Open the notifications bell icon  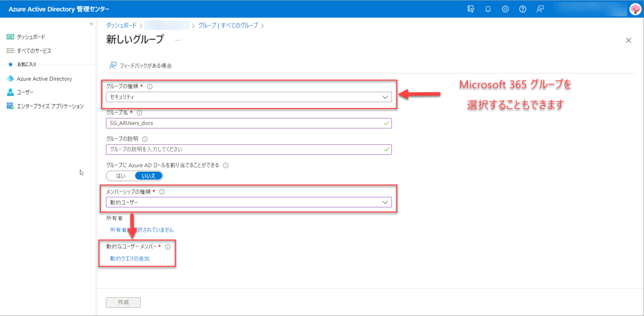488,9
